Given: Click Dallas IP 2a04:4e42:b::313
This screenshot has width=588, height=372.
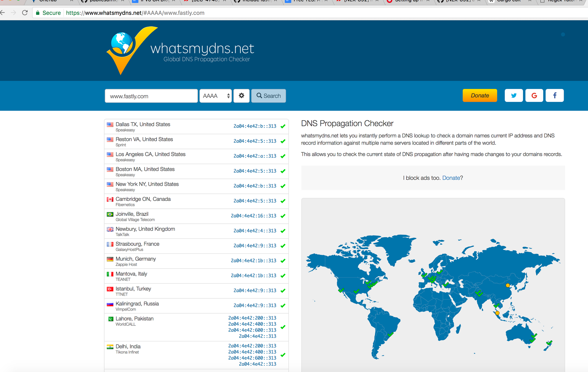Looking at the screenshot, I should click(x=255, y=126).
